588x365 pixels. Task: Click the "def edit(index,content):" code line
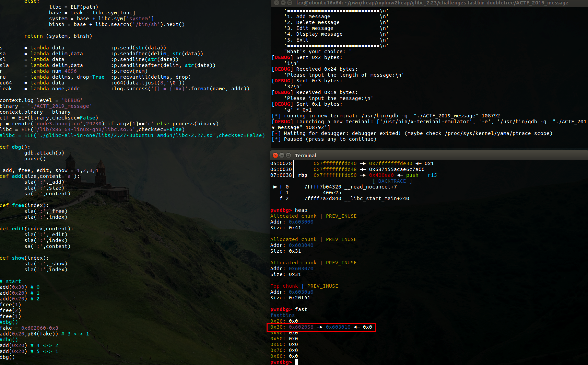click(37, 229)
